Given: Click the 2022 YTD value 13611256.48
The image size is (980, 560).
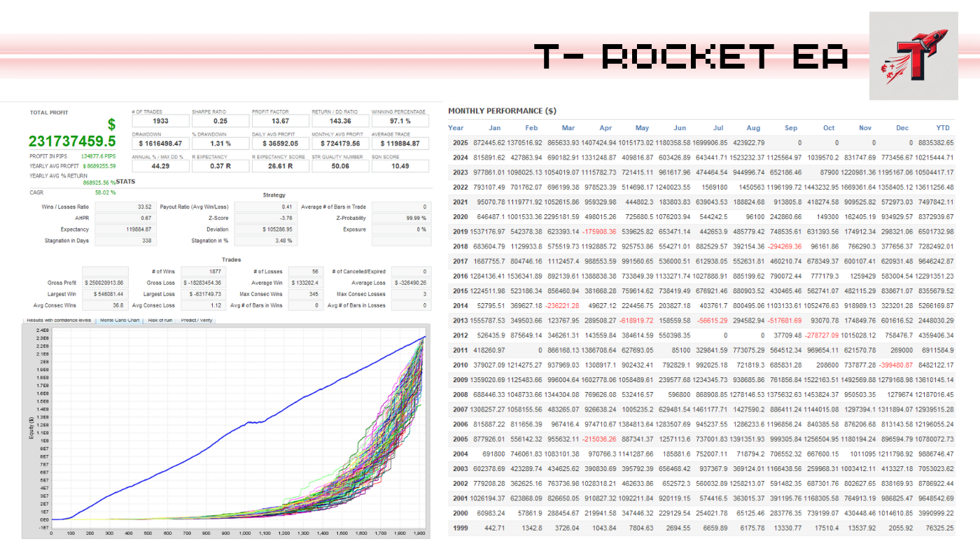Looking at the screenshot, I should point(934,188).
